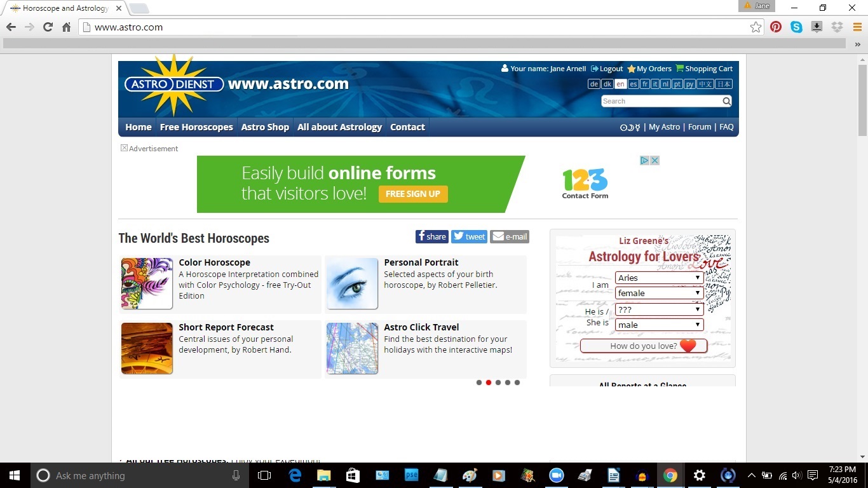Click the yellow star My Orders icon
The height and width of the screenshot is (488, 868).
click(632, 69)
